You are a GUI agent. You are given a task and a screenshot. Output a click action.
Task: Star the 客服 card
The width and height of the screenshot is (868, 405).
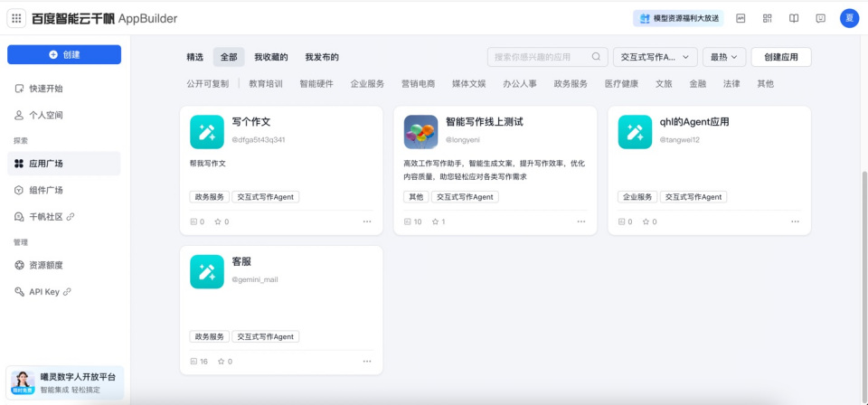pos(221,362)
